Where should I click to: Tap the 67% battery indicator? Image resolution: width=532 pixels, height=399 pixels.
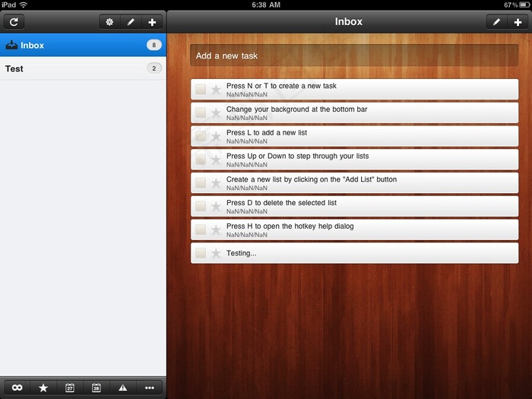pos(516,5)
